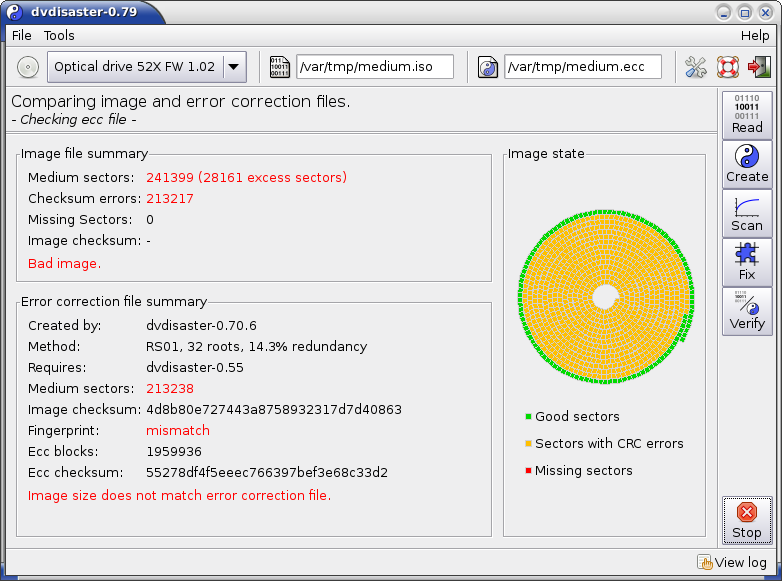Image resolution: width=782 pixels, height=581 pixels.
Task: Stop the current operation
Action: (746, 521)
